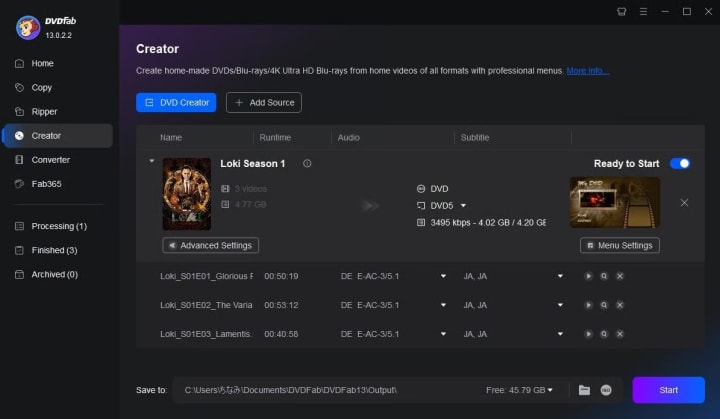Expand the DVD5 output size dropdown
720x419 pixels.
[x=463, y=206]
